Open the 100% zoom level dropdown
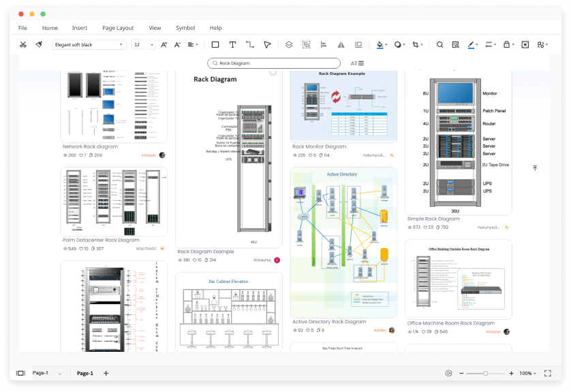Image resolution: width=571 pixels, height=392 pixels. tap(527, 373)
